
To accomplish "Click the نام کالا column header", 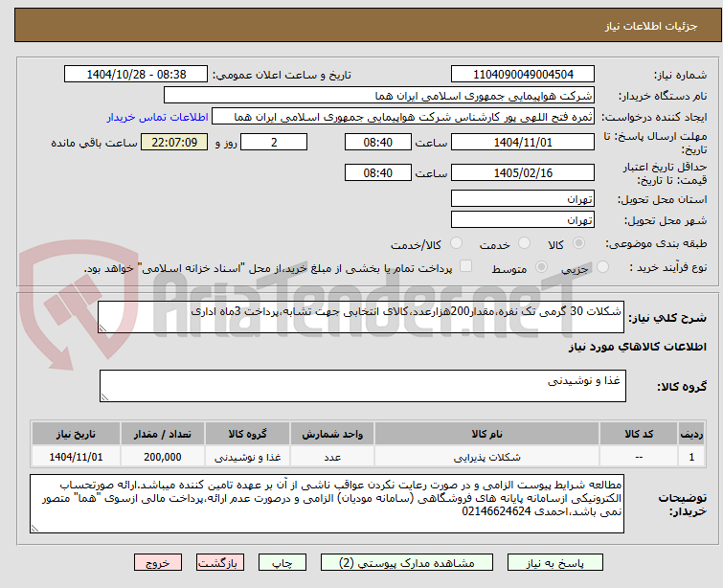I will tap(486, 434).
